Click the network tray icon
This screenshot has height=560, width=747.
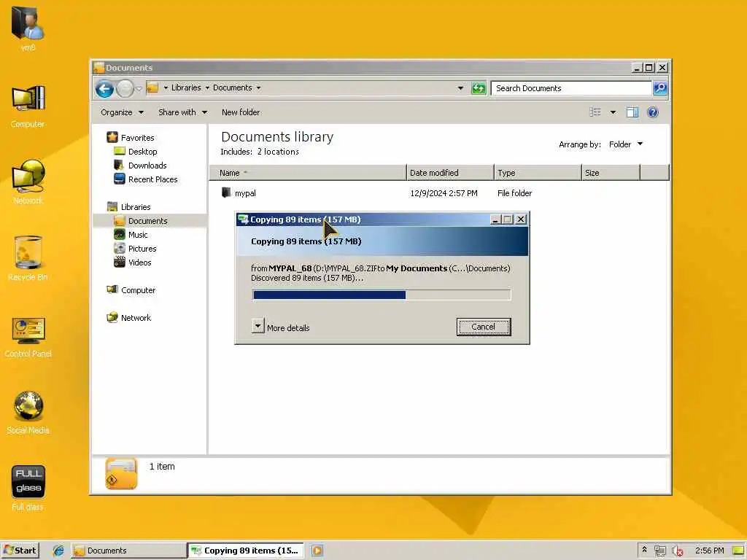coord(659,551)
